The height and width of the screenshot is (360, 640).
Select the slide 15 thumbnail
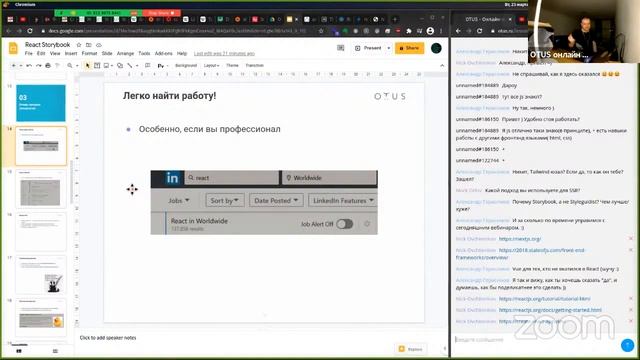pos(41,189)
